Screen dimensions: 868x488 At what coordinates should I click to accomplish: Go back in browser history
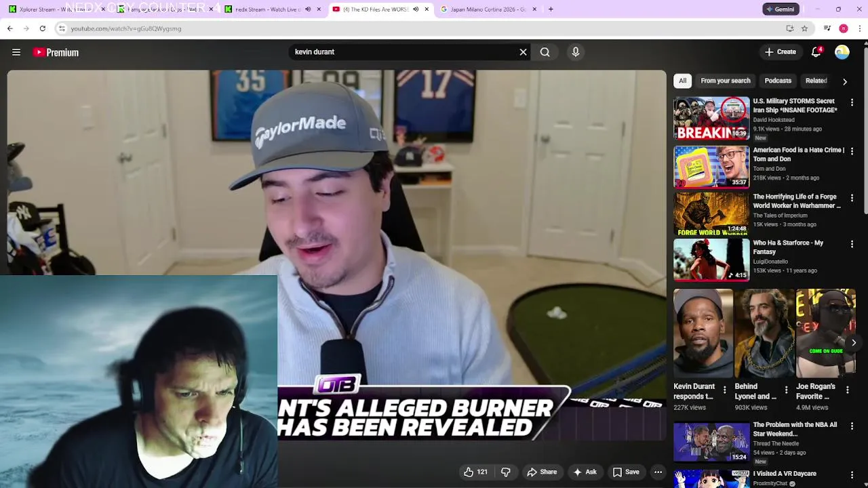pos(10,28)
